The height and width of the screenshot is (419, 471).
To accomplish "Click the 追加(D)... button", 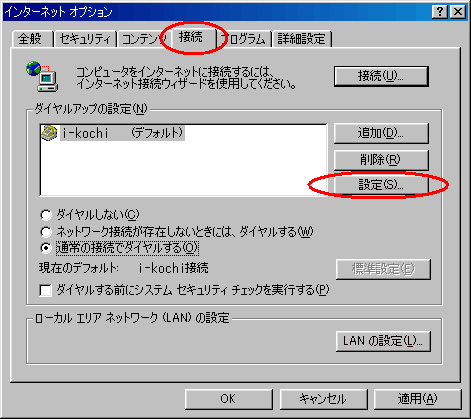I will click(381, 133).
